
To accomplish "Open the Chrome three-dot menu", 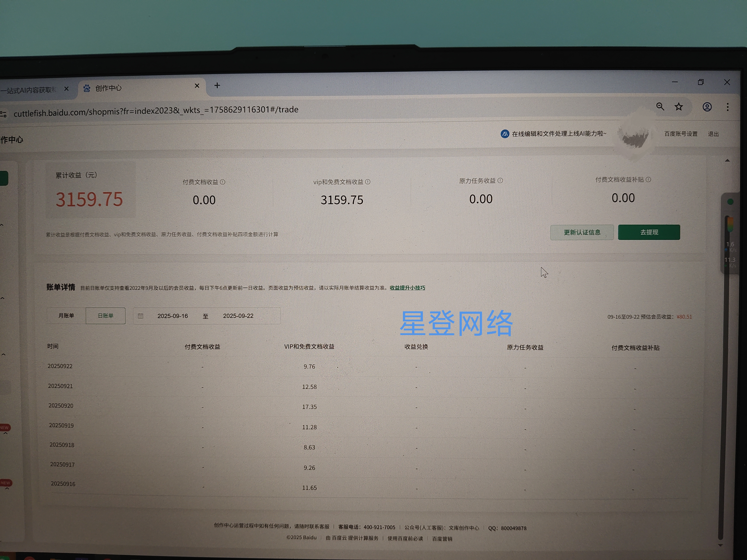I will (727, 107).
